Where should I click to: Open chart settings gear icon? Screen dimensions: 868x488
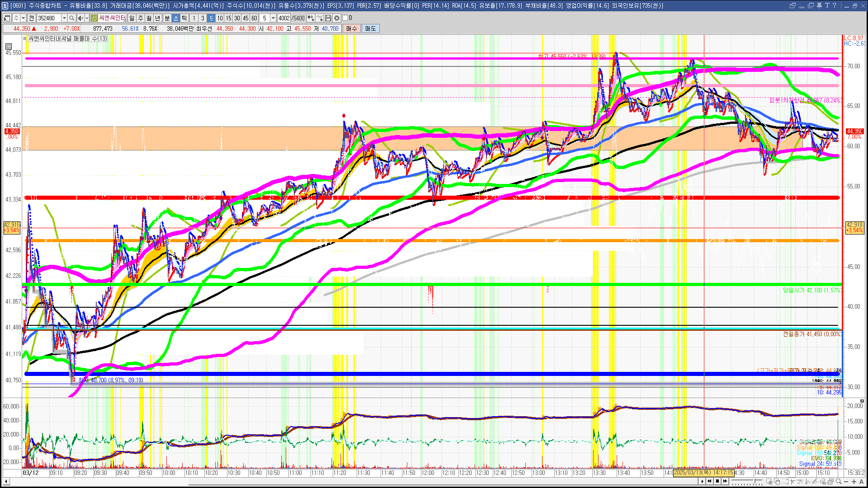point(337,18)
